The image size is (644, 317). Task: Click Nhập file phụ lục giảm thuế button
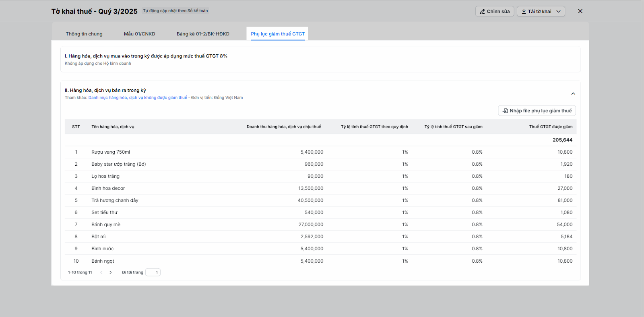coord(537,111)
